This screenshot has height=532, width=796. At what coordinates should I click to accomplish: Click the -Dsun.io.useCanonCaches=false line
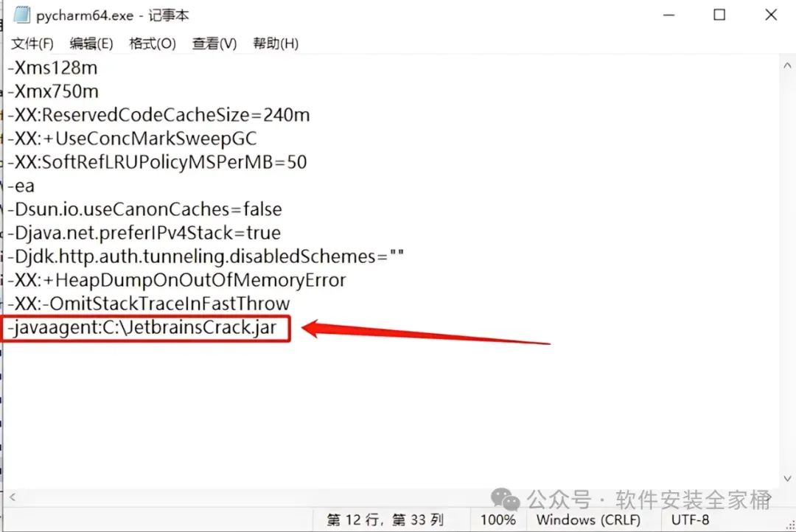tap(144, 210)
